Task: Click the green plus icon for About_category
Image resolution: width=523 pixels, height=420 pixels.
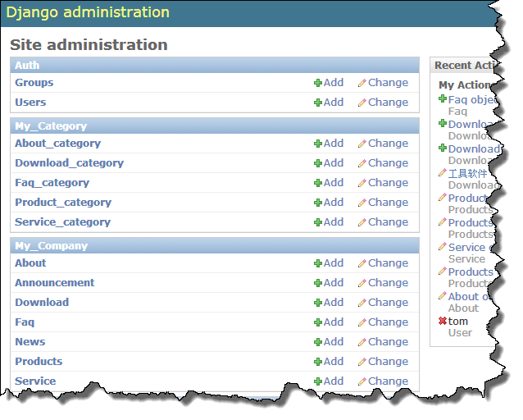Action: [x=318, y=144]
